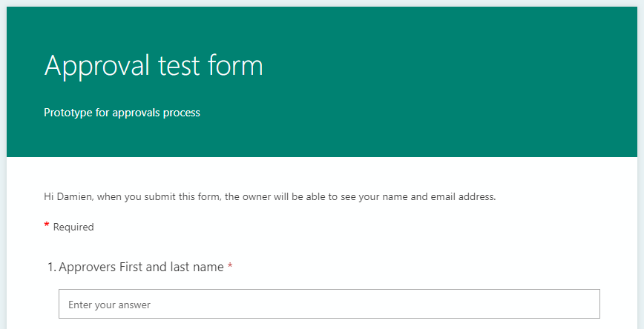
Task: Click the red asterisk after question 1
Action: click(x=230, y=267)
